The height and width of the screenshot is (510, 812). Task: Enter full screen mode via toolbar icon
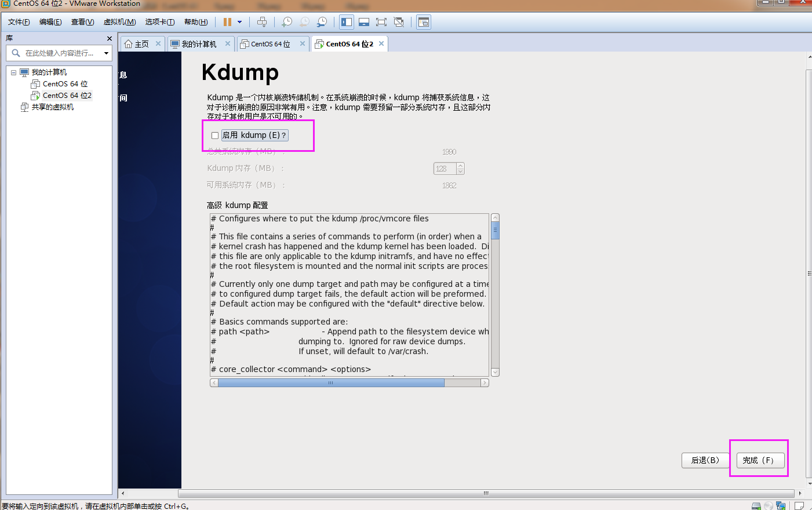(x=381, y=22)
